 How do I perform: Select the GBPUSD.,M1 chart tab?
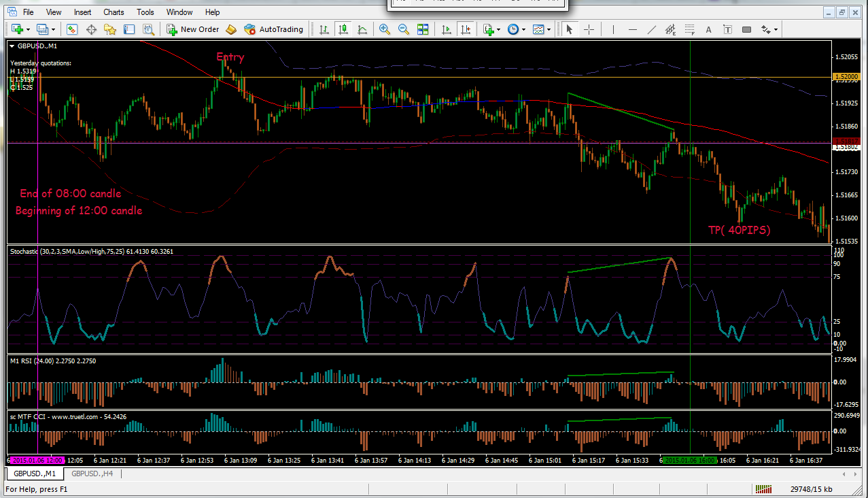point(35,474)
